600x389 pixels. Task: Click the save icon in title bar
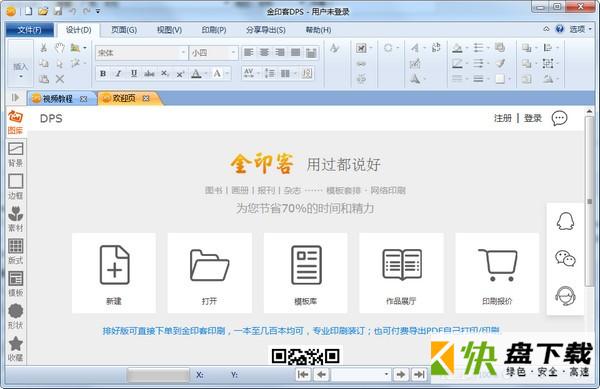coord(58,11)
